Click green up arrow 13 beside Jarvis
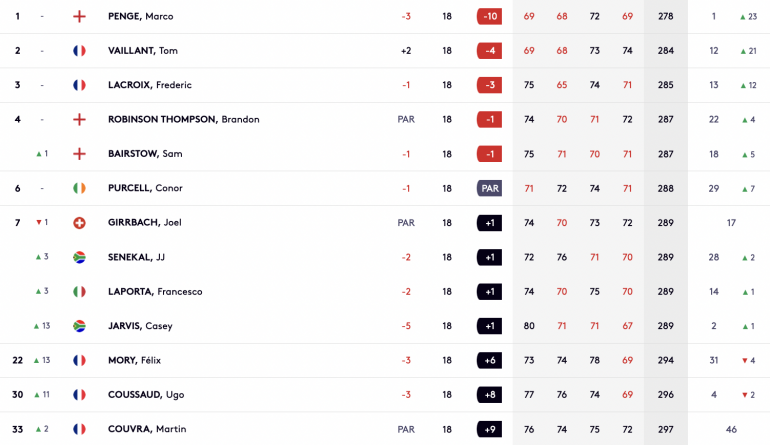The width and height of the screenshot is (770, 445). pos(42,326)
